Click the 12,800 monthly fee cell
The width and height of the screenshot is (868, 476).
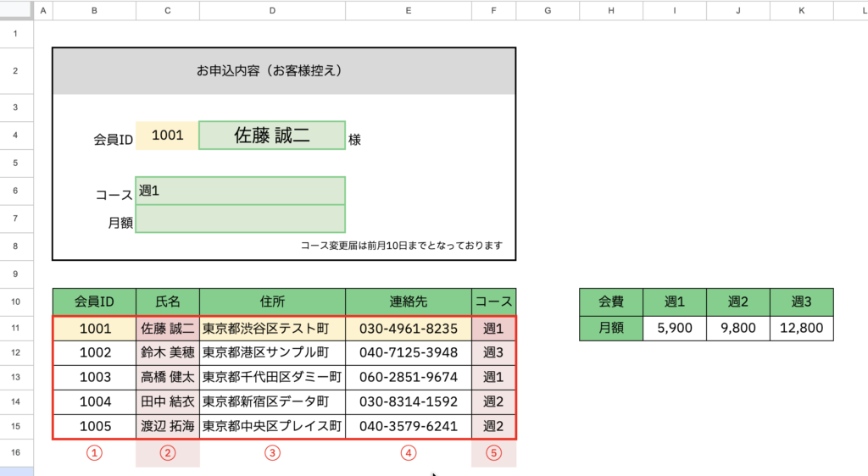click(x=802, y=328)
